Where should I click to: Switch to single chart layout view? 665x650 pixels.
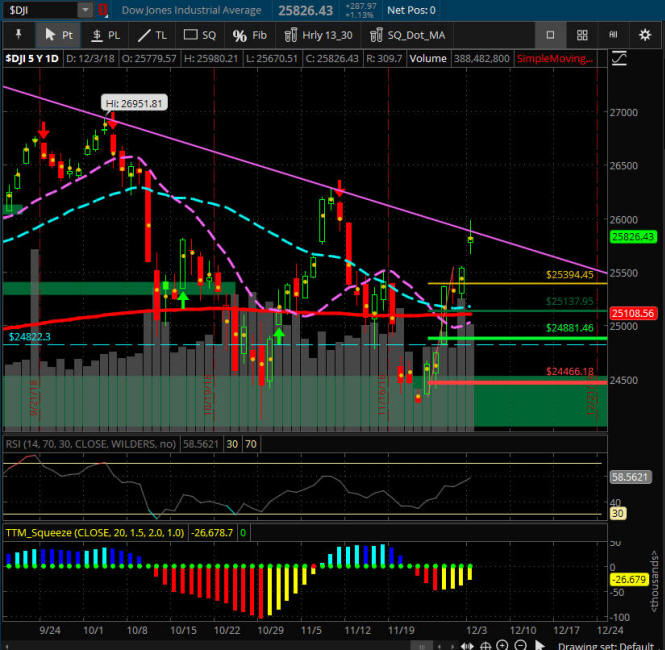coord(549,35)
